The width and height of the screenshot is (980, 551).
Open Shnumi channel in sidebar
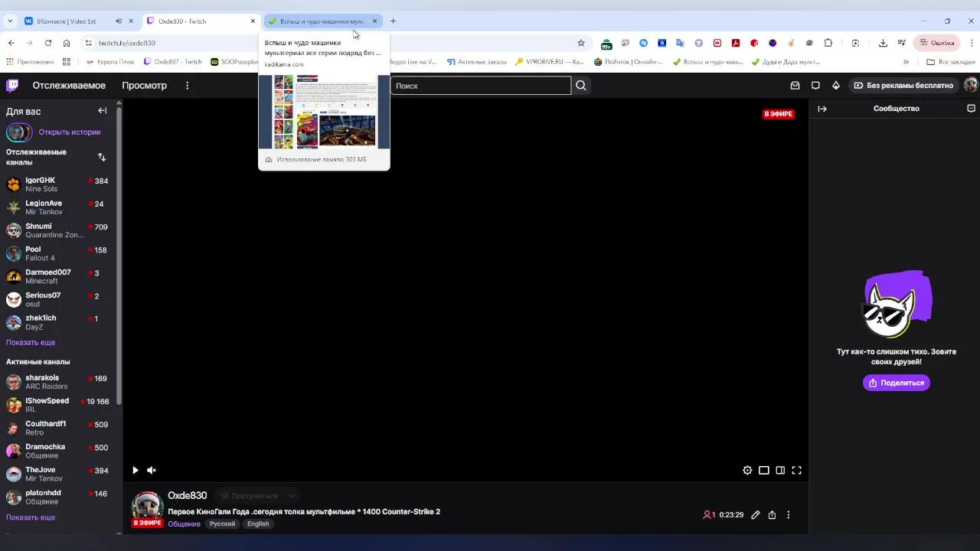pos(57,230)
